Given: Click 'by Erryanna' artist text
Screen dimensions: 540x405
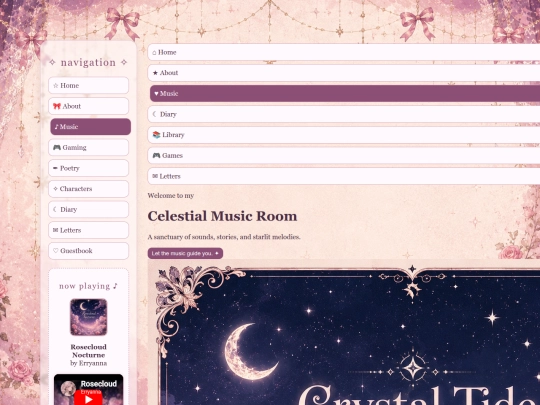Looking at the screenshot, I should 89,363.
